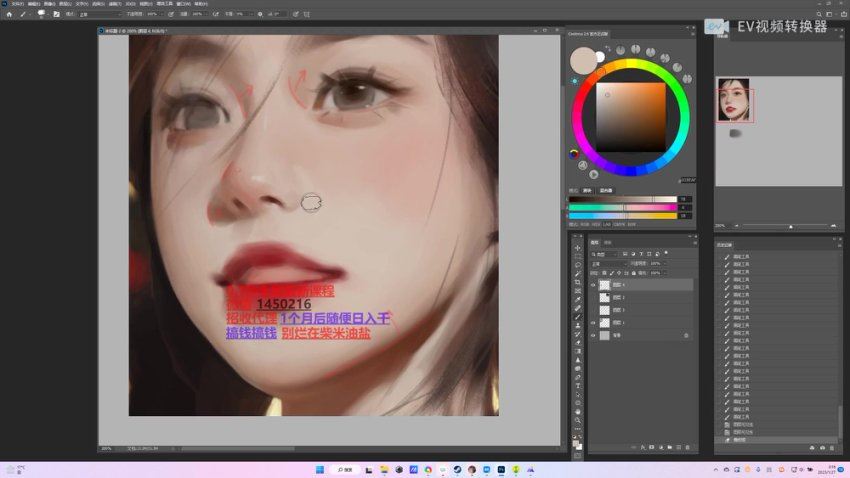Toggle lock image pixels brush icon
Image resolution: width=850 pixels, height=478 pixels.
tap(611, 273)
